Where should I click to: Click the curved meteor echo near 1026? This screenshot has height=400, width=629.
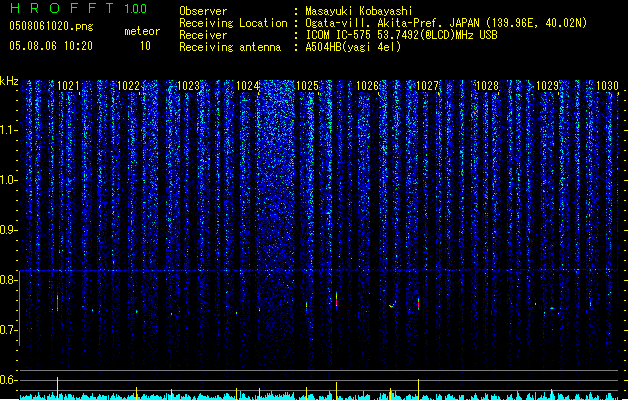click(x=393, y=304)
